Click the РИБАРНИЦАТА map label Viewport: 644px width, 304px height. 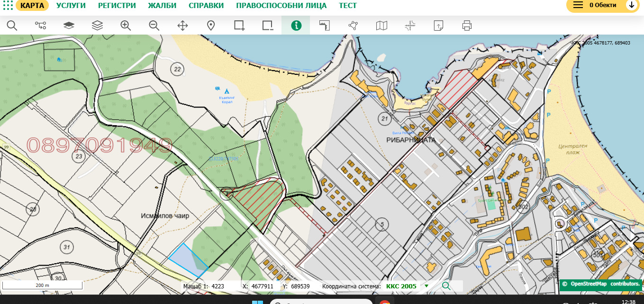[411, 140]
